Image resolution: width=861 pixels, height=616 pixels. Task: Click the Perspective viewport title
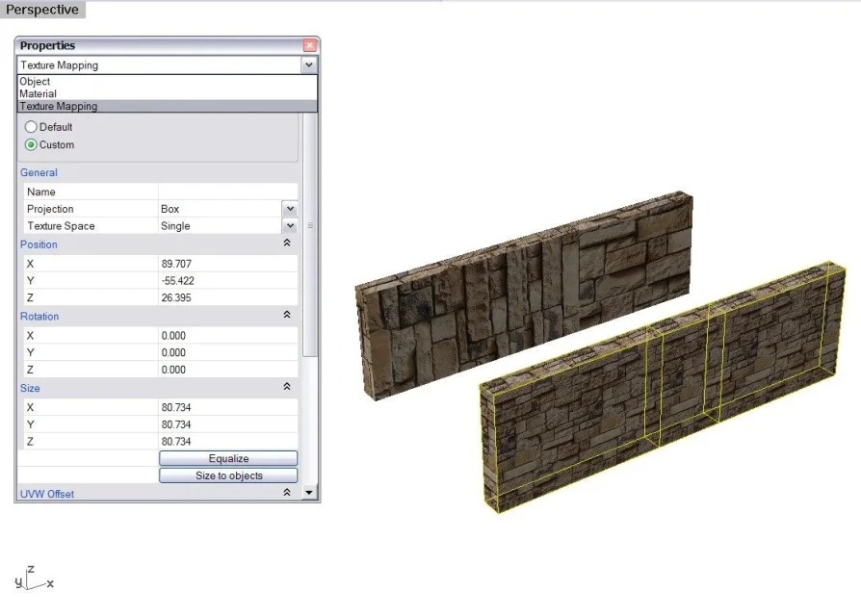(x=42, y=10)
